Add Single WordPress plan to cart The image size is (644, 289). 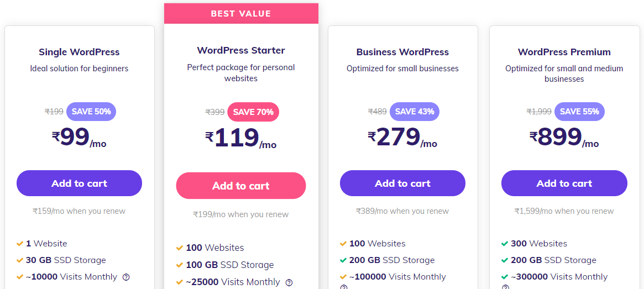click(79, 183)
